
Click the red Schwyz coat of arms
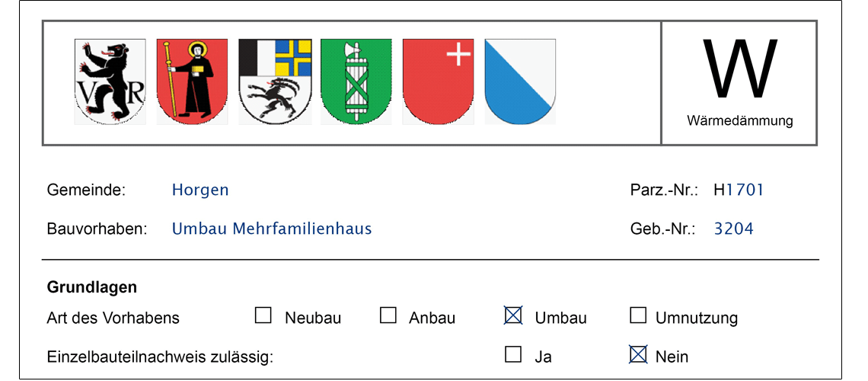438,82
